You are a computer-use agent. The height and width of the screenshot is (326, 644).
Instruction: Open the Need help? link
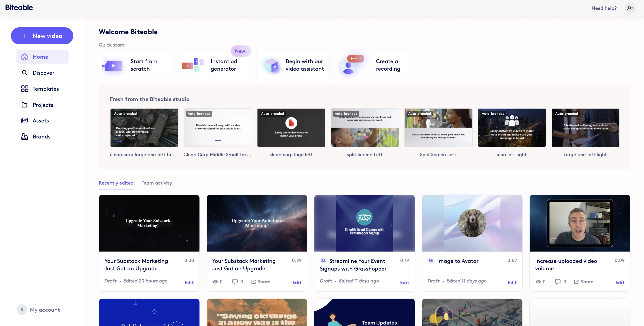604,8
